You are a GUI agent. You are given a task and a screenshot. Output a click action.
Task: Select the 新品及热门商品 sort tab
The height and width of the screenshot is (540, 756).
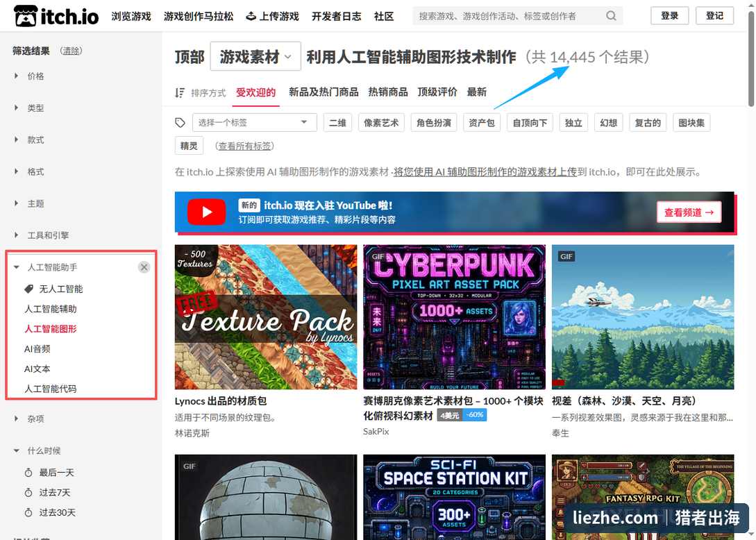tap(324, 92)
